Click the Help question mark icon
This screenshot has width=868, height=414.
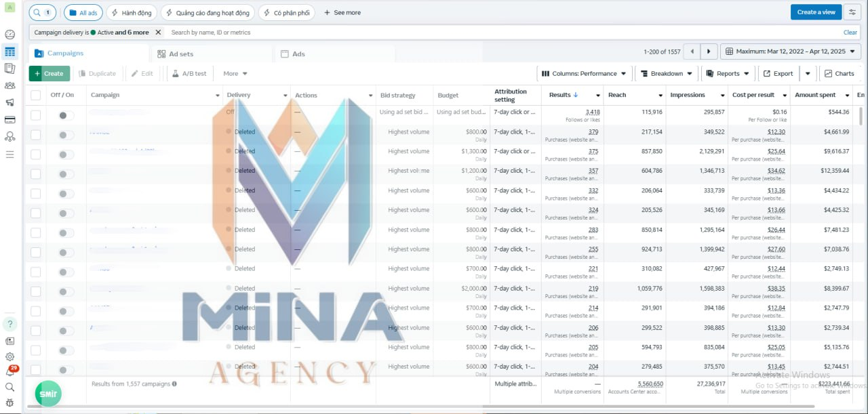(9, 324)
